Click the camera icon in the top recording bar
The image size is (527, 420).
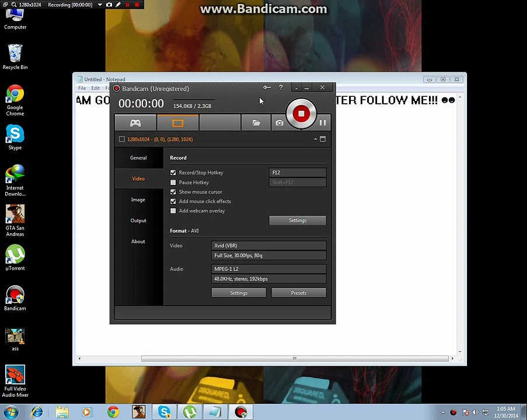(109, 5)
